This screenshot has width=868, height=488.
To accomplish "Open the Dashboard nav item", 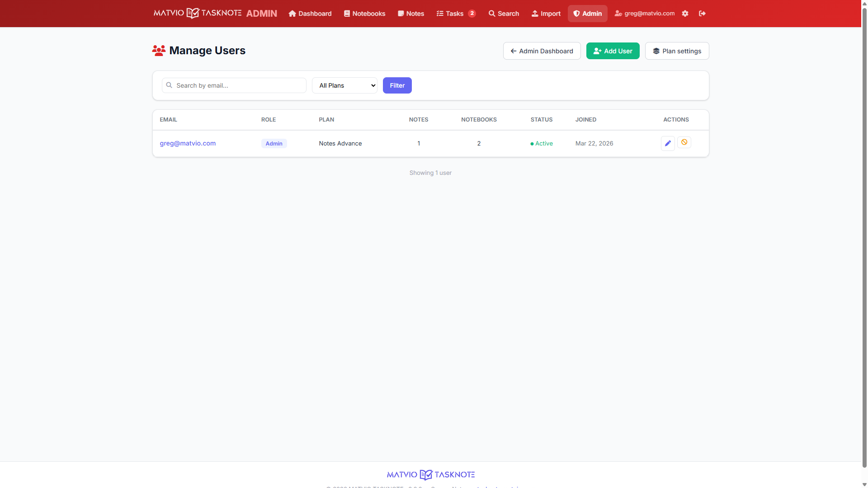I will (x=310, y=14).
